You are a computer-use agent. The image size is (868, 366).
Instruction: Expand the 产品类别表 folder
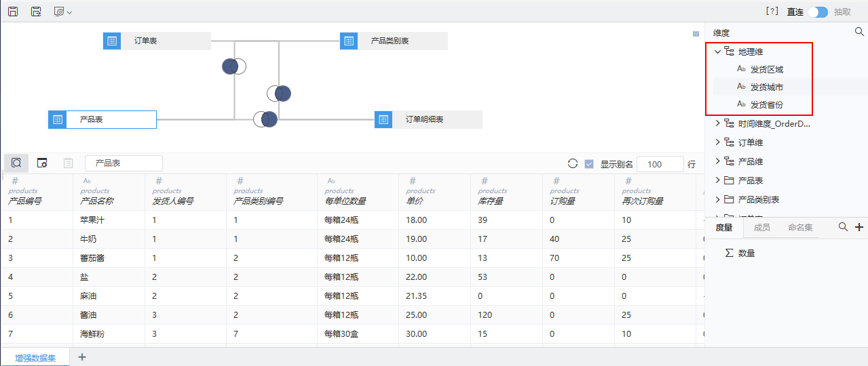[x=717, y=199]
